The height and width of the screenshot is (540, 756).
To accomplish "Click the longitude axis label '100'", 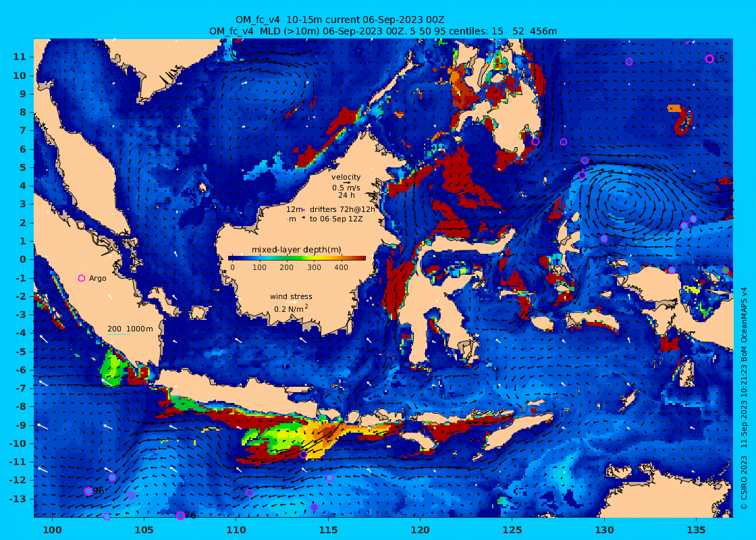I will point(53,530).
